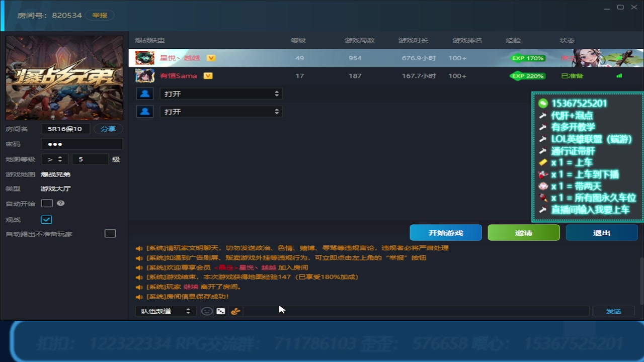Click the help icon beside 自动开始
The image size is (644, 362).
[x=61, y=203]
